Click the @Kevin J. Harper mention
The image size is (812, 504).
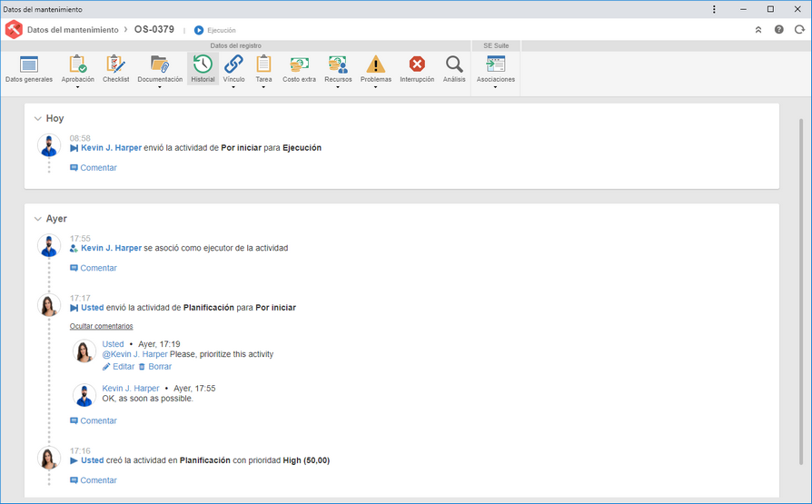pyautogui.click(x=134, y=355)
